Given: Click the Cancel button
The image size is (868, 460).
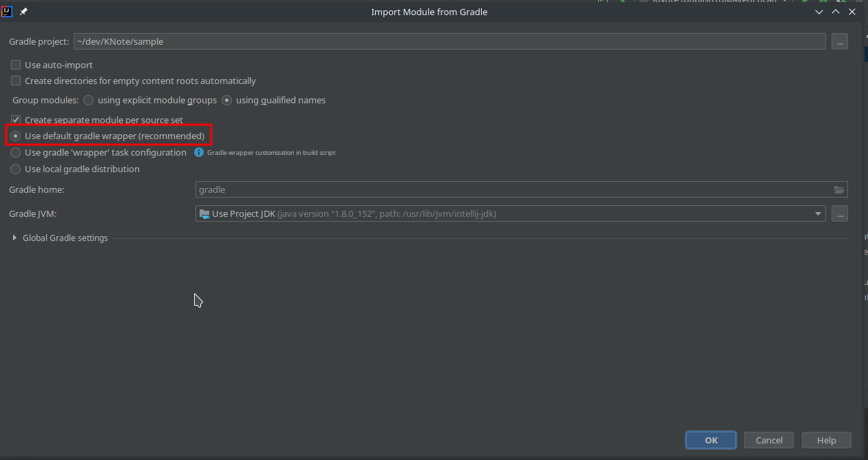Looking at the screenshot, I should (769, 440).
